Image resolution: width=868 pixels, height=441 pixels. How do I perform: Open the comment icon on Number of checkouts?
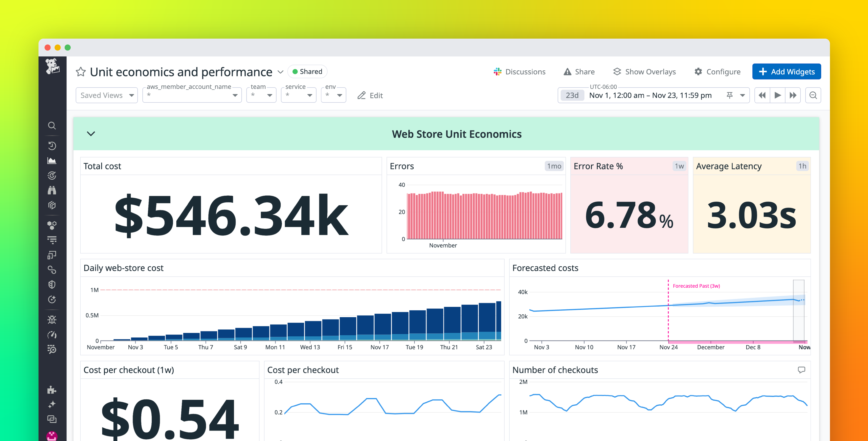point(802,369)
